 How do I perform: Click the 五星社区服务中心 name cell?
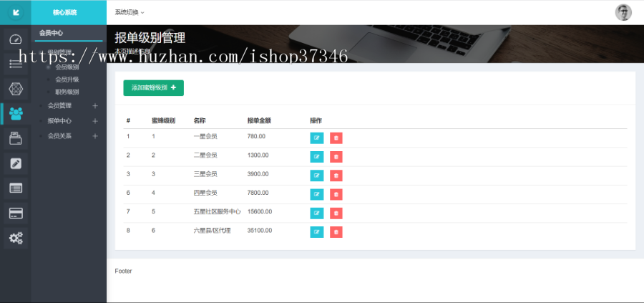coord(218,211)
